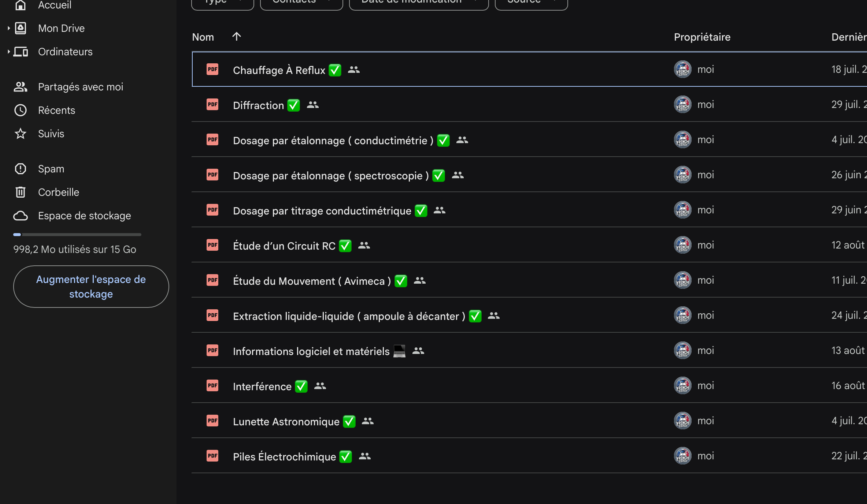Open the Corbeille trash icon
This screenshot has width=867, height=504.
(21, 192)
